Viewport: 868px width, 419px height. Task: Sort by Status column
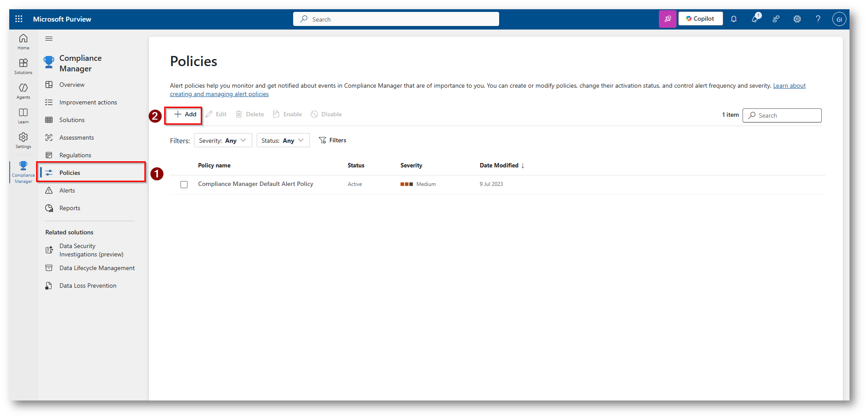(x=356, y=166)
